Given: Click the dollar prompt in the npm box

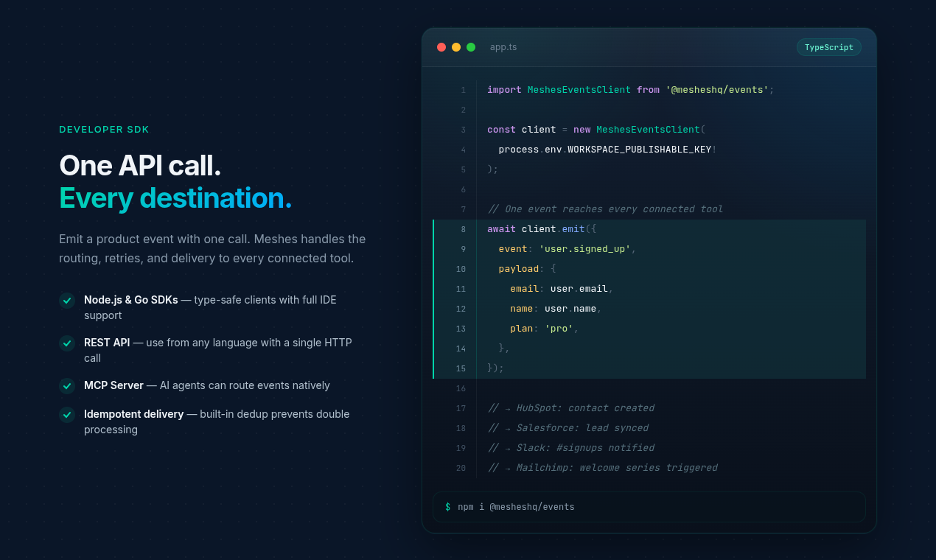Looking at the screenshot, I should pos(447,507).
